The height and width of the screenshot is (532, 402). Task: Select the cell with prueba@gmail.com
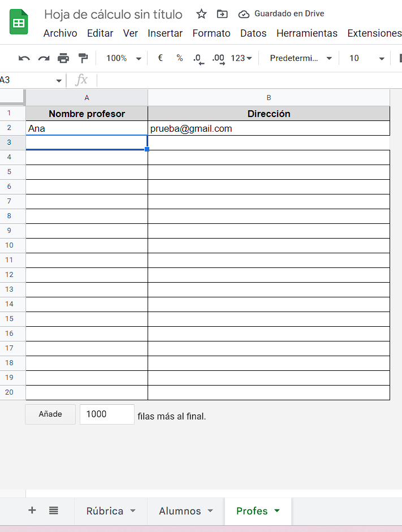coord(269,128)
